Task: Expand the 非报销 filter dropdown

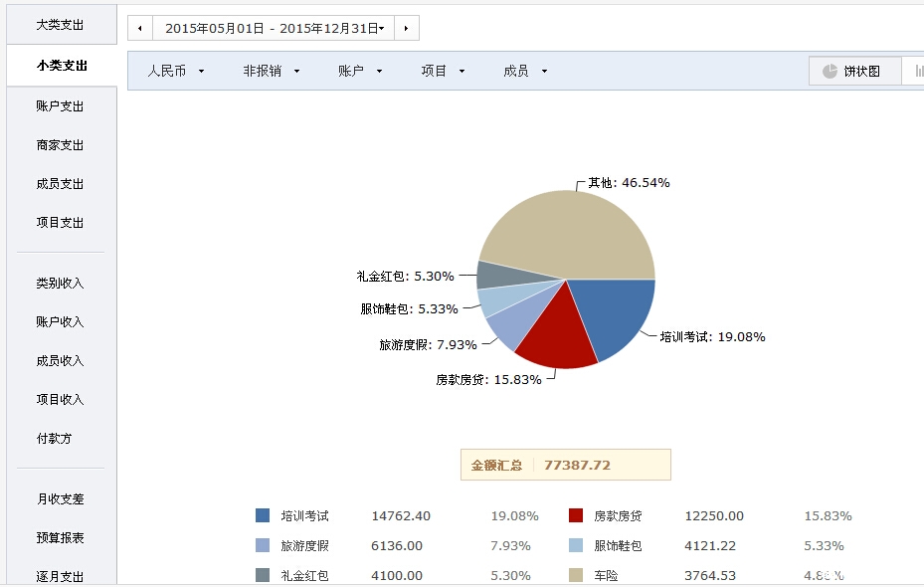Action: click(x=272, y=72)
